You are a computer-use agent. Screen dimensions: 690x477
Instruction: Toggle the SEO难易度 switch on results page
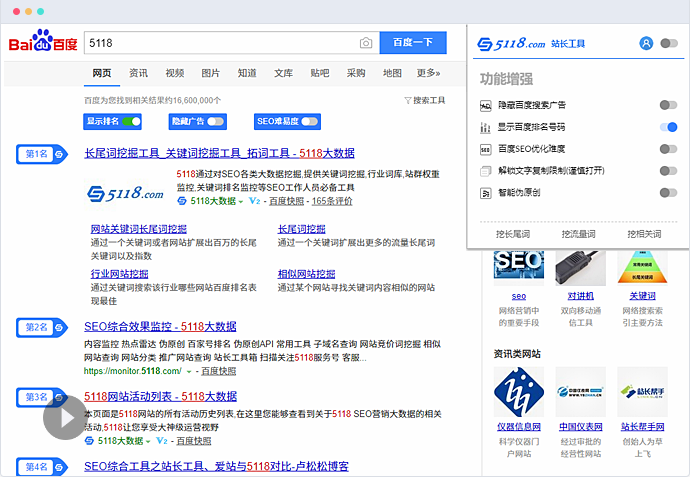[309, 121]
